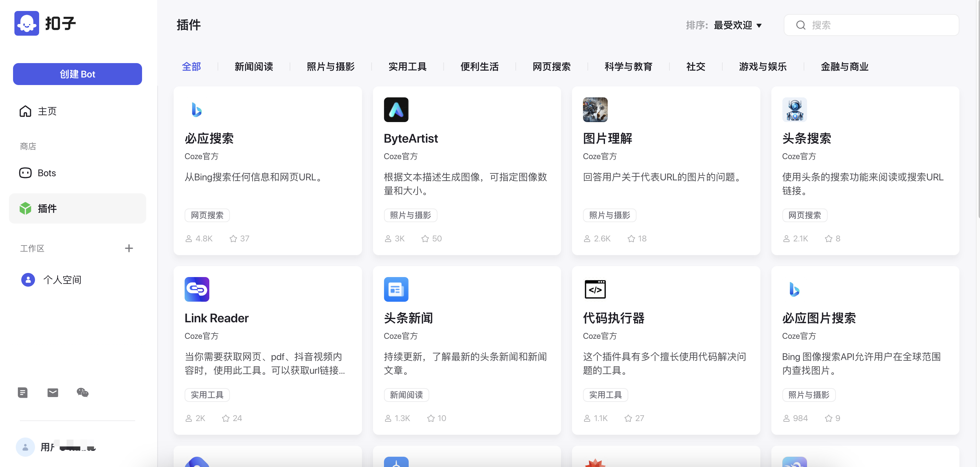Click the plus icon beside 工作区
Viewport: 980px width, 467px height.
click(129, 248)
